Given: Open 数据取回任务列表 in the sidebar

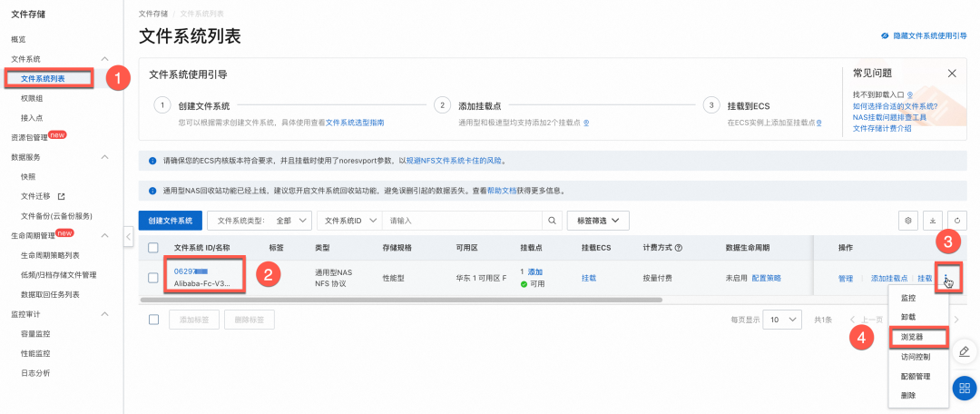Looking at the screenshot, I should click(50, 294).
